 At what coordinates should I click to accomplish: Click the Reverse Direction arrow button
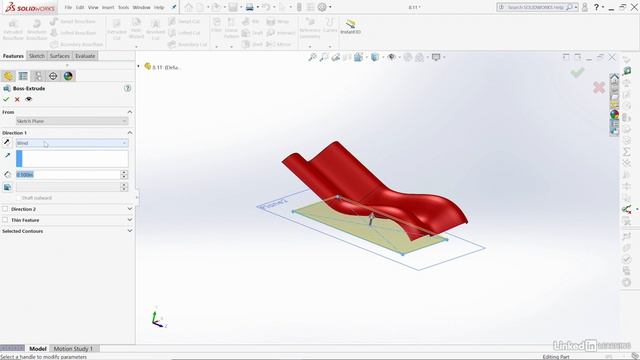7,142
